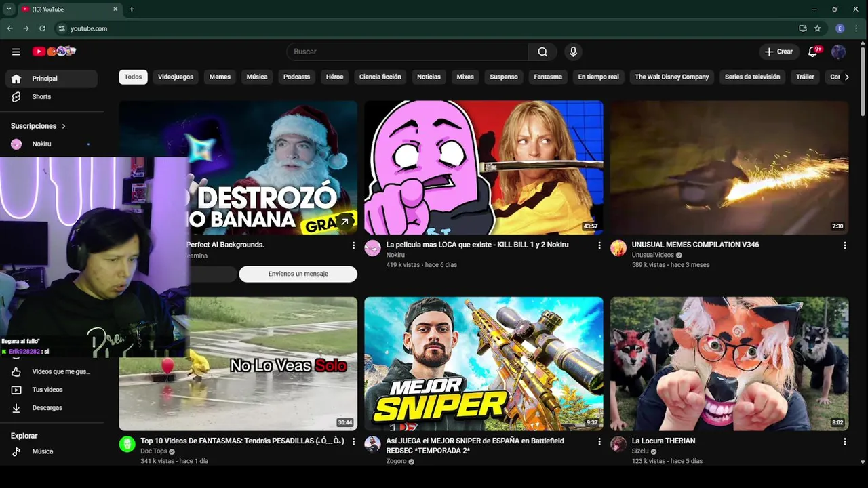Reload the page in Chrome
This screenshot has width=868, height=488.
tap(42, 28)
